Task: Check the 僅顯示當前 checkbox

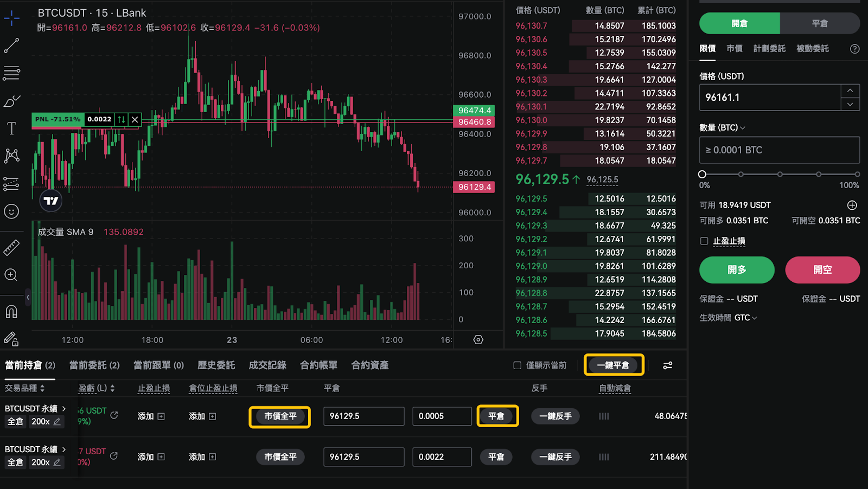Action: coord(518,365)
